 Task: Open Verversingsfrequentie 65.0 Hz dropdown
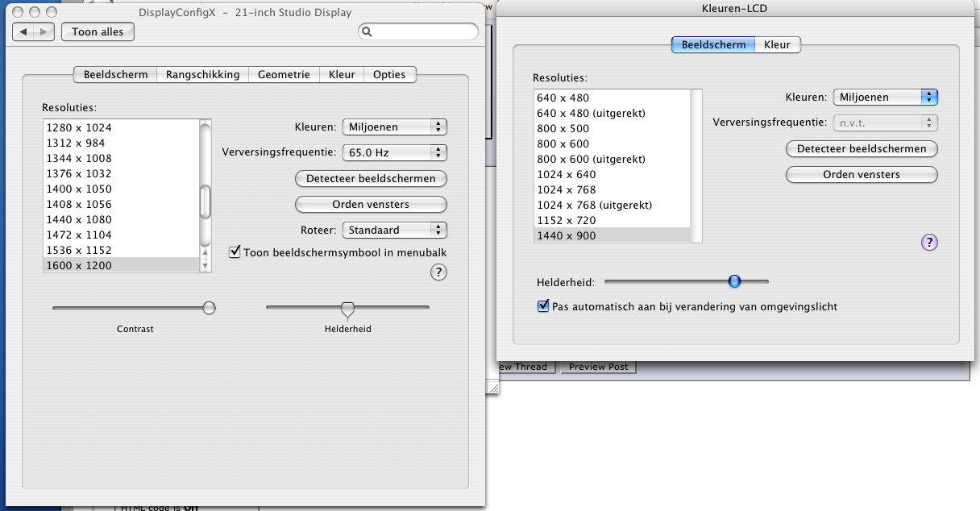pyautogui.click(x=395, y=152)
